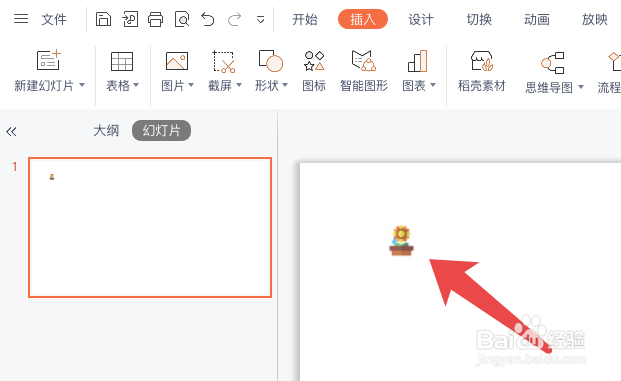Expand the 思维导图 dropdown arrow
Image resolution: width=621 pixels, height=381 pixels.
pyautogui.click(x=581, y=86)
